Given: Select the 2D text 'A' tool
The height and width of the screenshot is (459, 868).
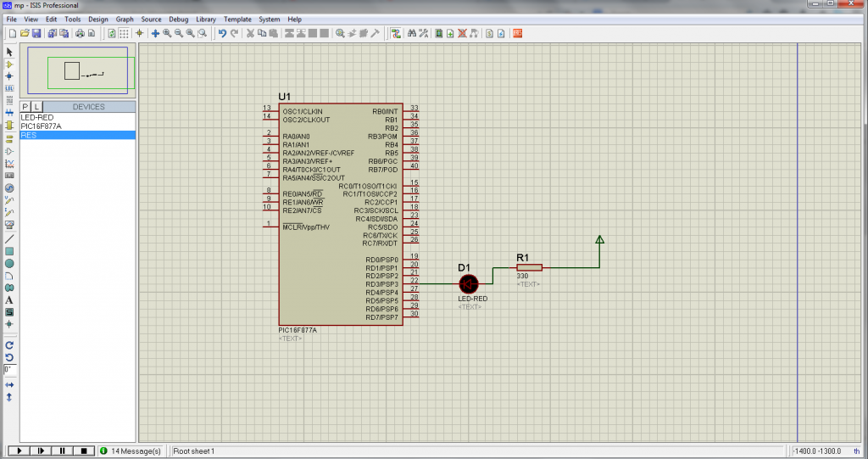Looking at the screenshot, I should click(x=9, y=299).
